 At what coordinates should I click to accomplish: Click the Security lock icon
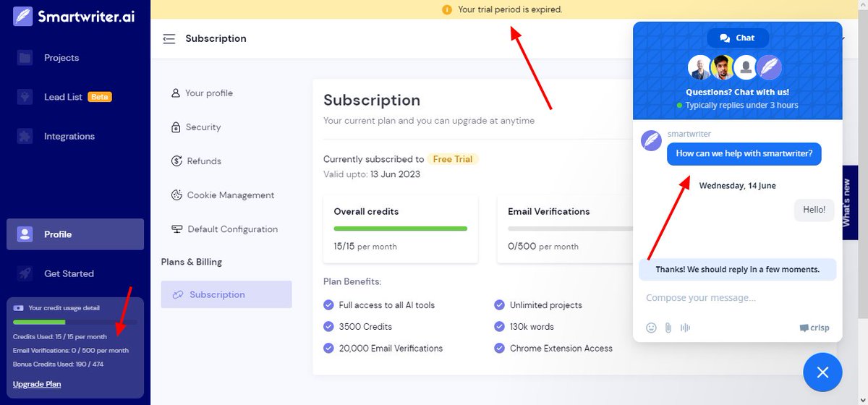click(176, 127)
